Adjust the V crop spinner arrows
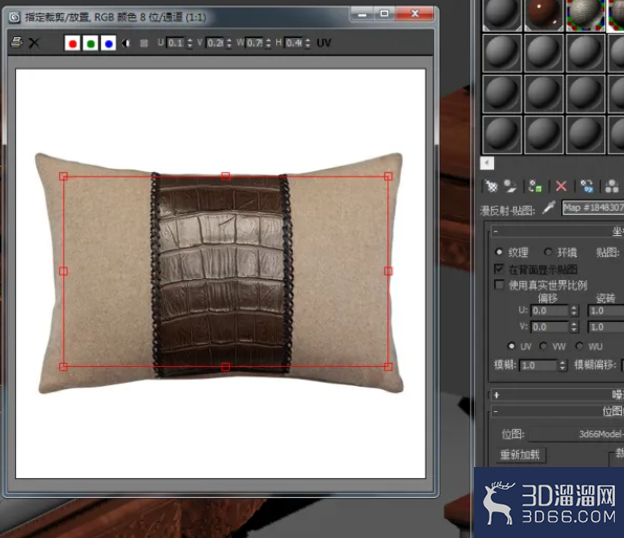This screenshot has width=624, height=538. point(229,43)
